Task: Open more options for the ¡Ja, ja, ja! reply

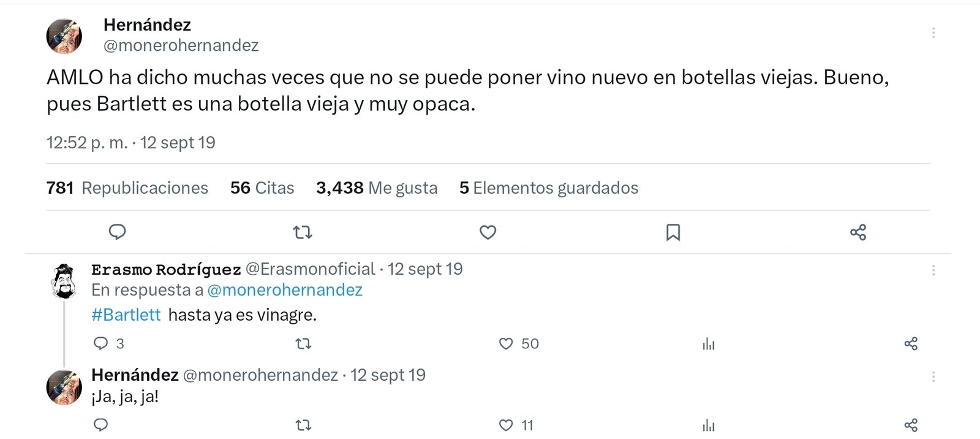Action: point(933,376)
